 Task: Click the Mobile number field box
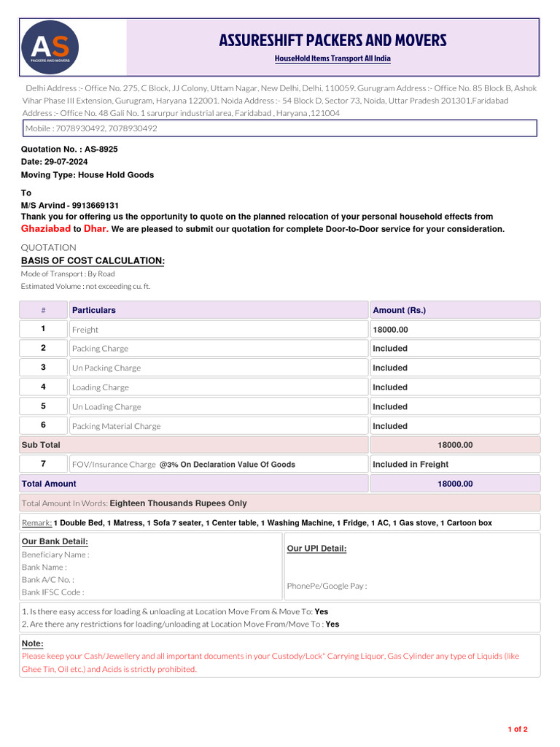[x=280, y=128]
